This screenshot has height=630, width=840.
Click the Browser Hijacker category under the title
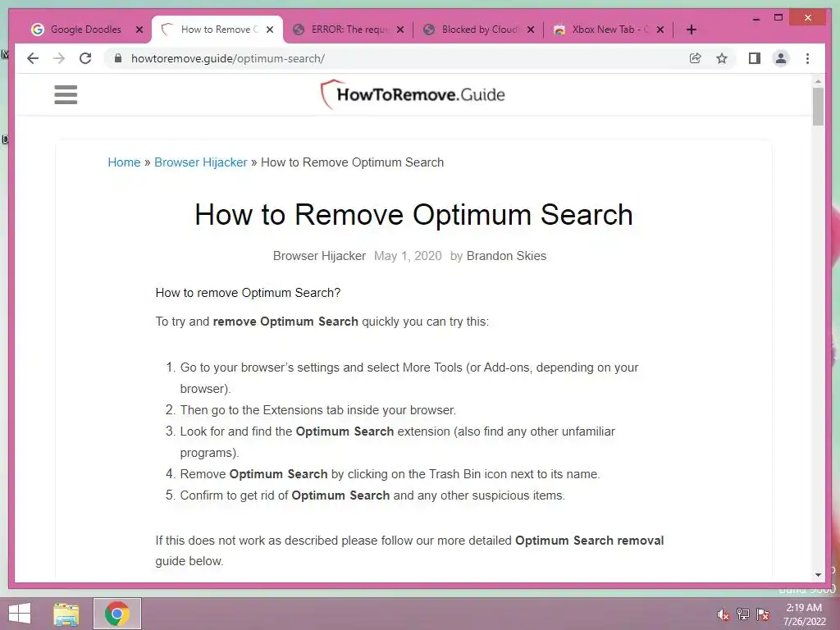click(319, 256)
